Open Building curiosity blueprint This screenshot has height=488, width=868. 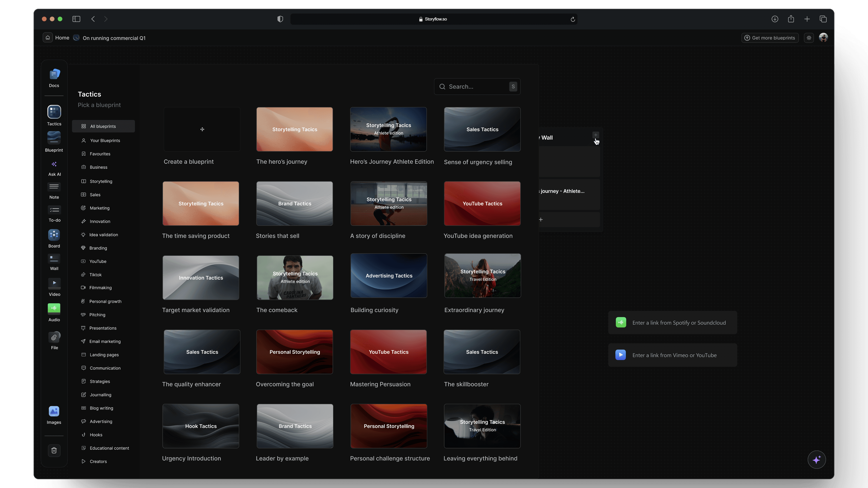pos(389,276)
